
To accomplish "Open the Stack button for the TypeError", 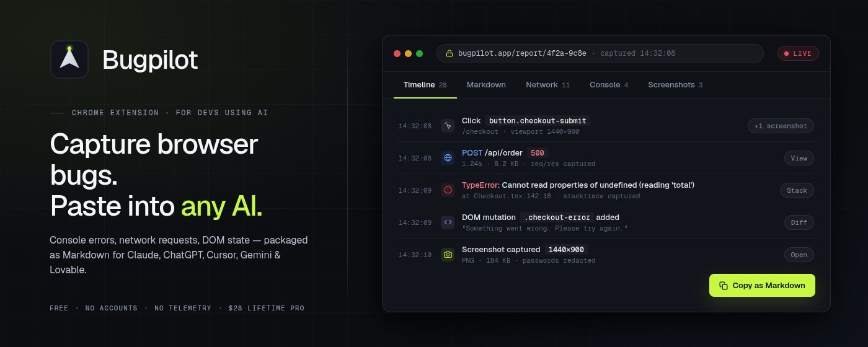I will (x=797, y=190).
